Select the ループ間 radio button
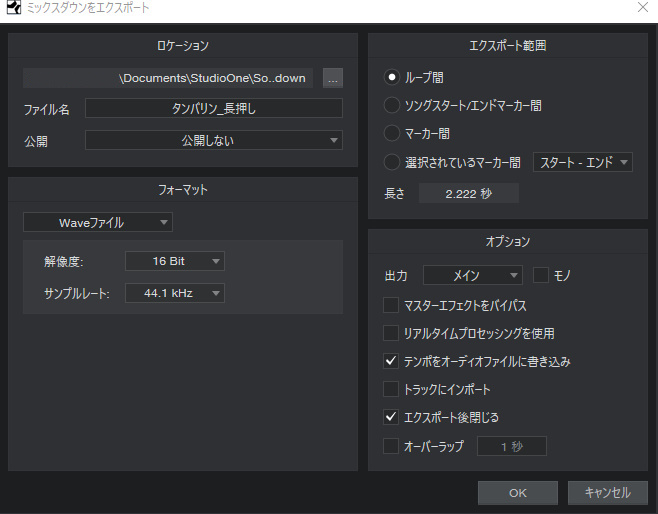 pos(392,77)
